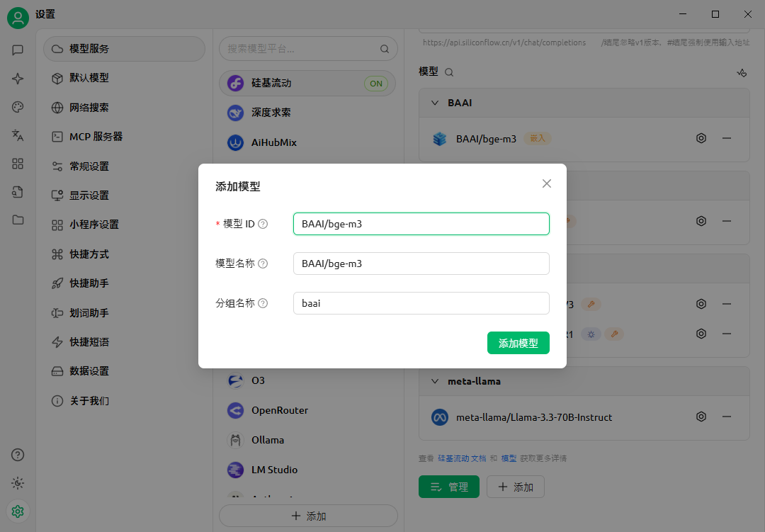Click the magnifier in the provider search box

pos(385,49)
